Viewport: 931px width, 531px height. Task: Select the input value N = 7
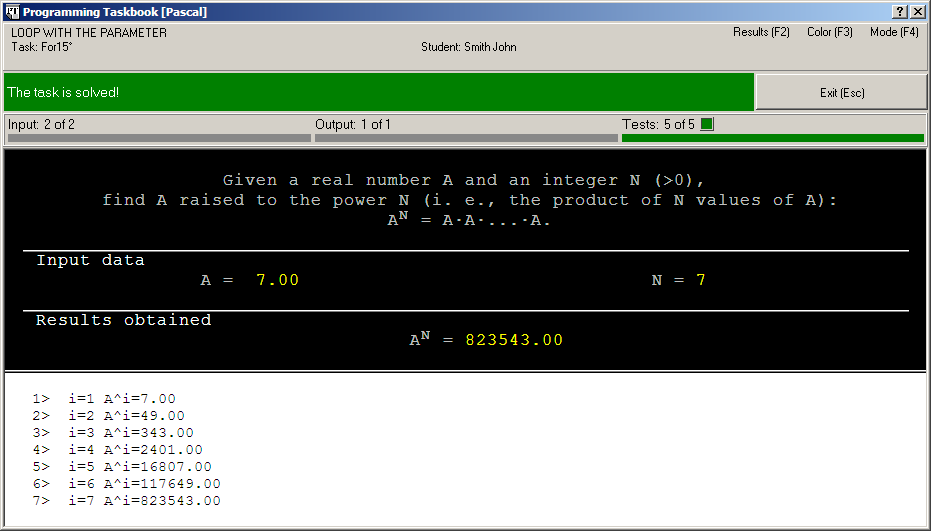(x=701, y=280)
